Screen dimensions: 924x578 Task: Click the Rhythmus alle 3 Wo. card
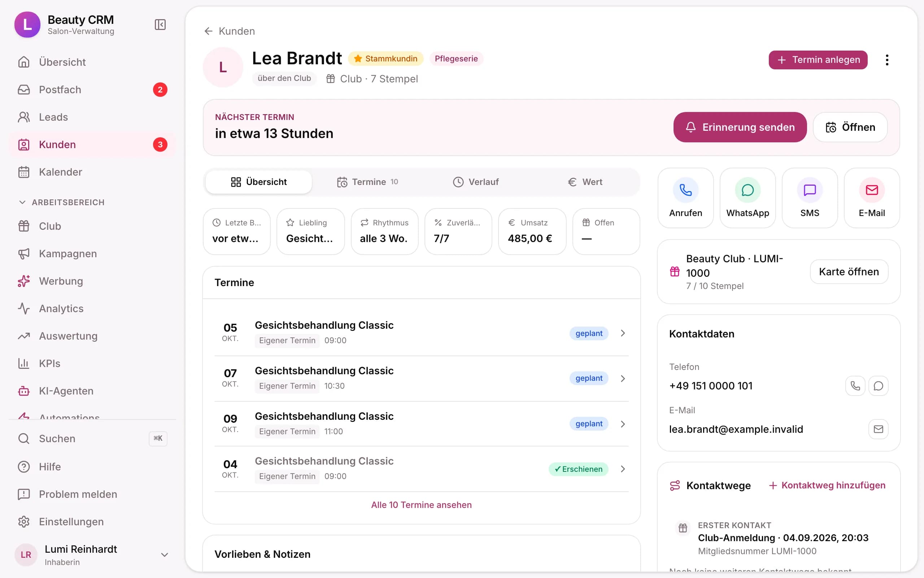click(384, 232)
